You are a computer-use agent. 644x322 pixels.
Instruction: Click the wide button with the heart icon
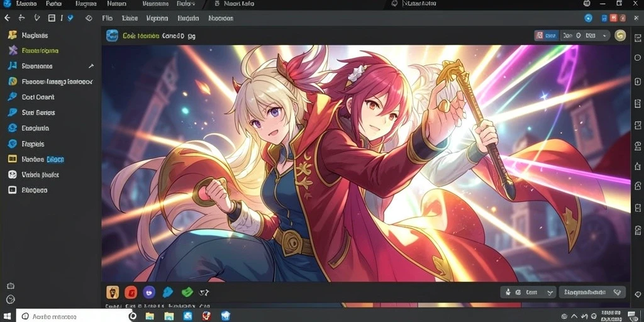(x=592, y=292)
